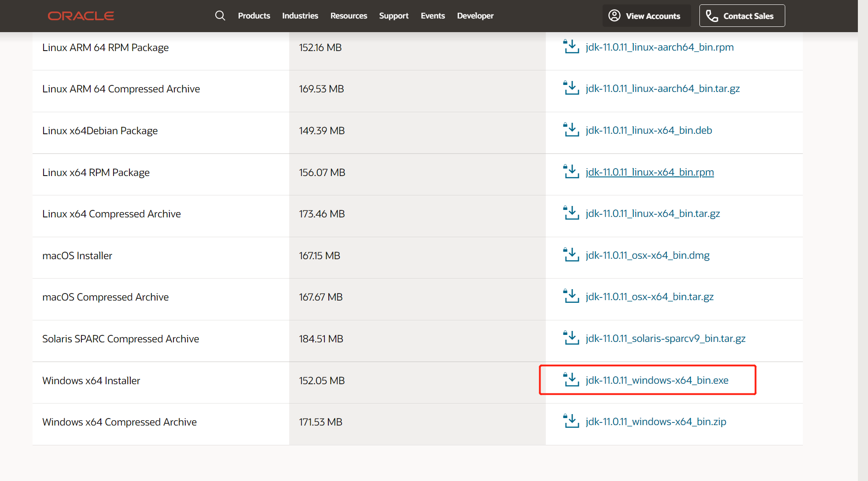868x481 pixels.
Task: Click download icon for linux-x64 deb package
Action: coord(571,130)
